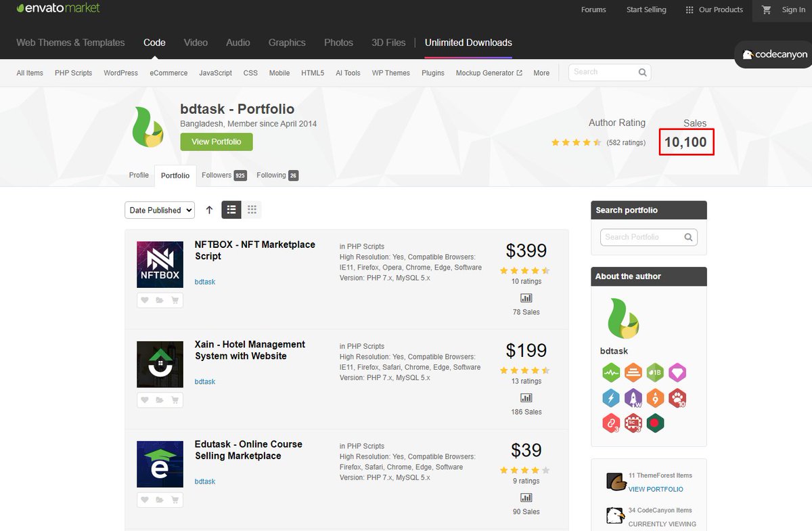The height and width of the screenshot is (531, 812).
Task: Add Xain to a collection folder icon
Action: pos(160,400)
